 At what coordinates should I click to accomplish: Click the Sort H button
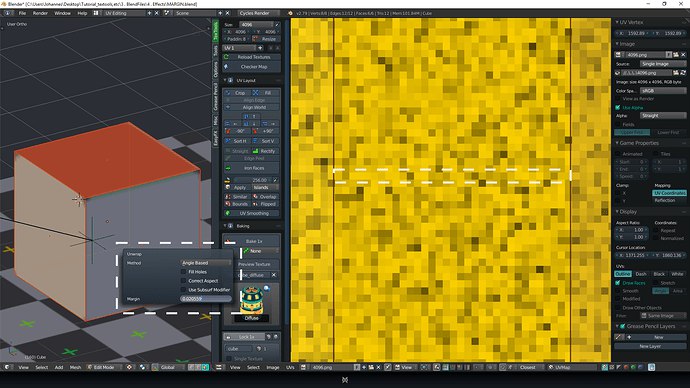pos(238,141)
